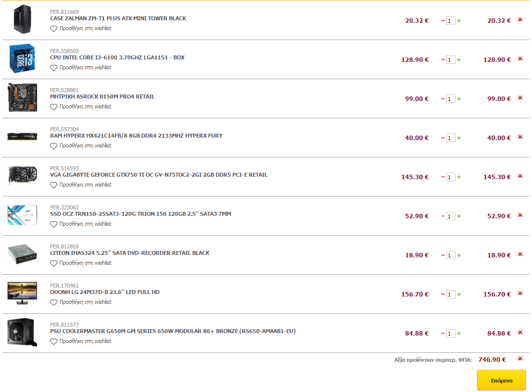Decrease quantity of Zalman case

pos(443,21)
